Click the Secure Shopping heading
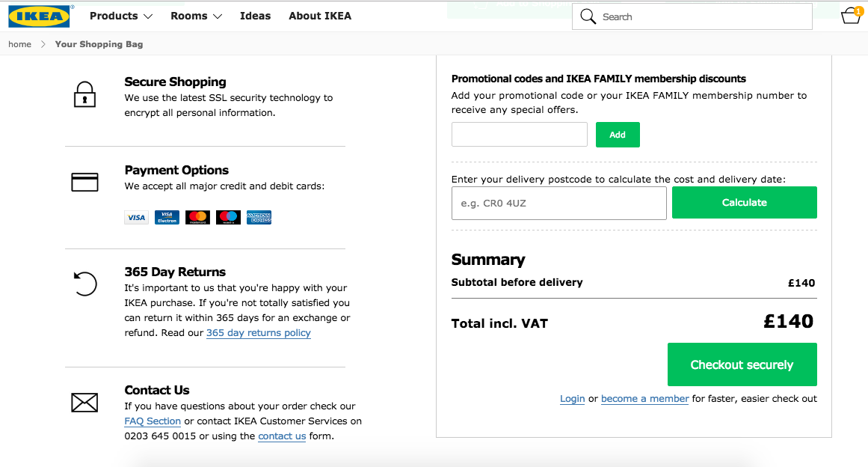The height and width of the screenshot is (467, 868). 175,82
